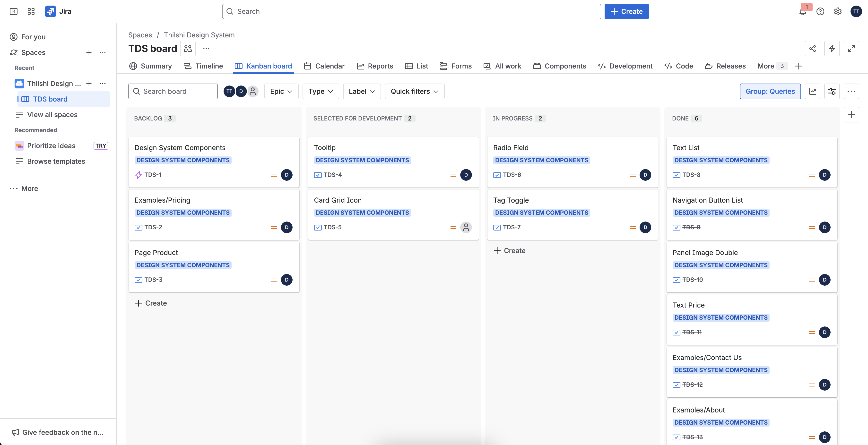Open the notifications bell icon
The width and height of the screenshot is (868, 445).
coord(803,12)
